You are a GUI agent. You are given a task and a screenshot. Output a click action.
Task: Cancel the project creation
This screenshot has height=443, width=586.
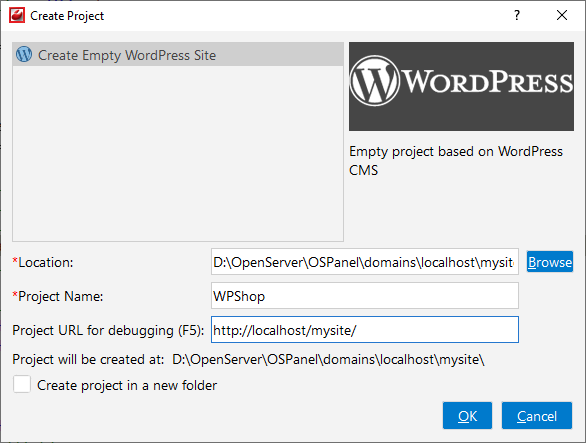[537, 416]
